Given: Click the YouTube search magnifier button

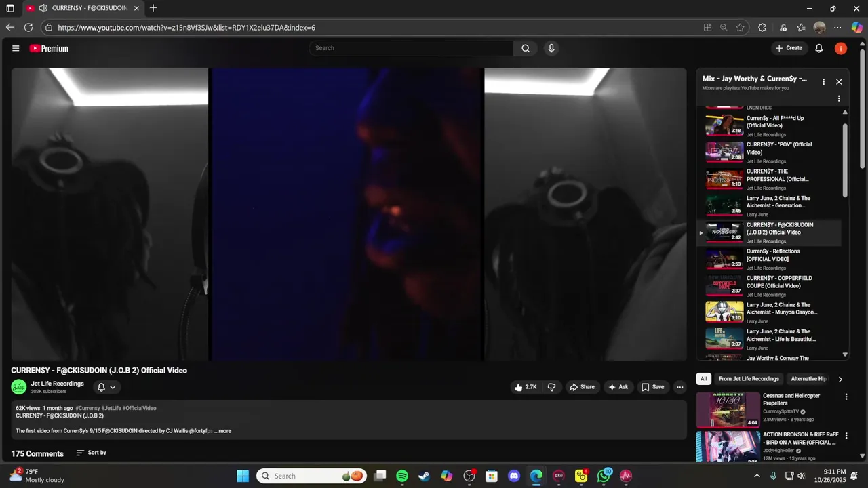Looking at the screenshot, I should point(526,48).
